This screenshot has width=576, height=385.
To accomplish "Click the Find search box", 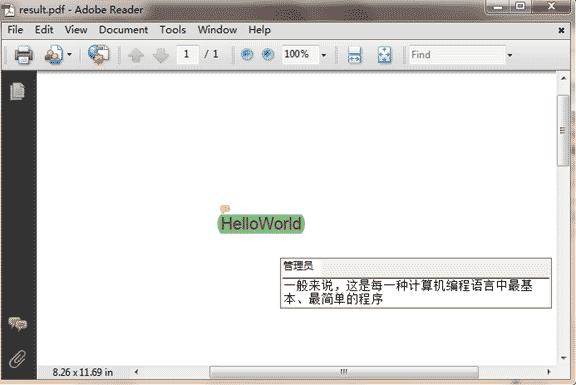I will 457,55.
